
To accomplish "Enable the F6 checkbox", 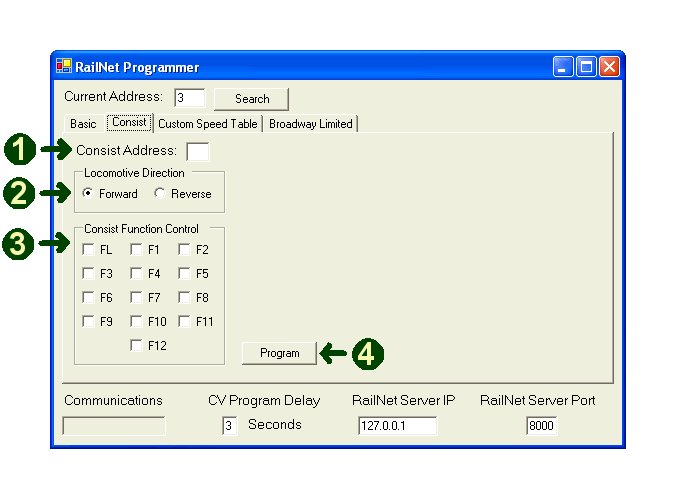I will coord(88,297).
